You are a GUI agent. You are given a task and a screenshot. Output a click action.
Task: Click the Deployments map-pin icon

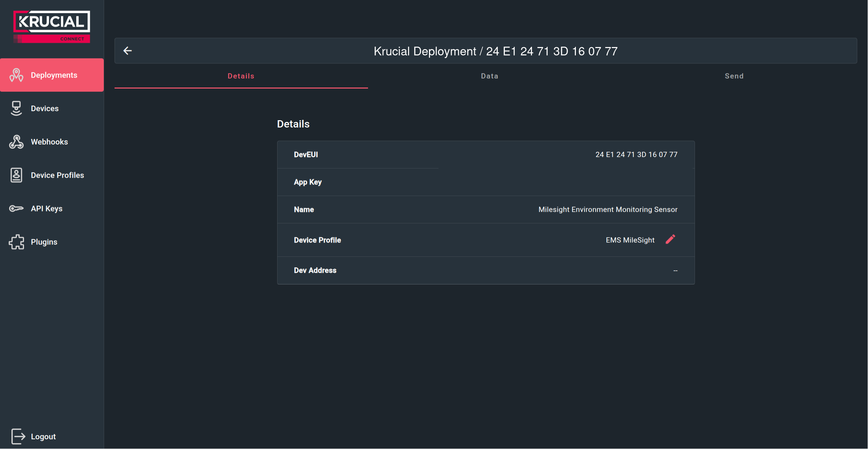pos(16,75)
